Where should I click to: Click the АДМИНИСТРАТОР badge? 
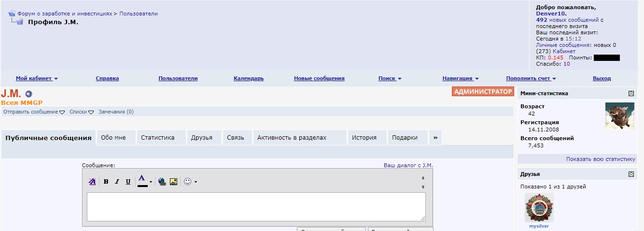click(x=483, y=92)
